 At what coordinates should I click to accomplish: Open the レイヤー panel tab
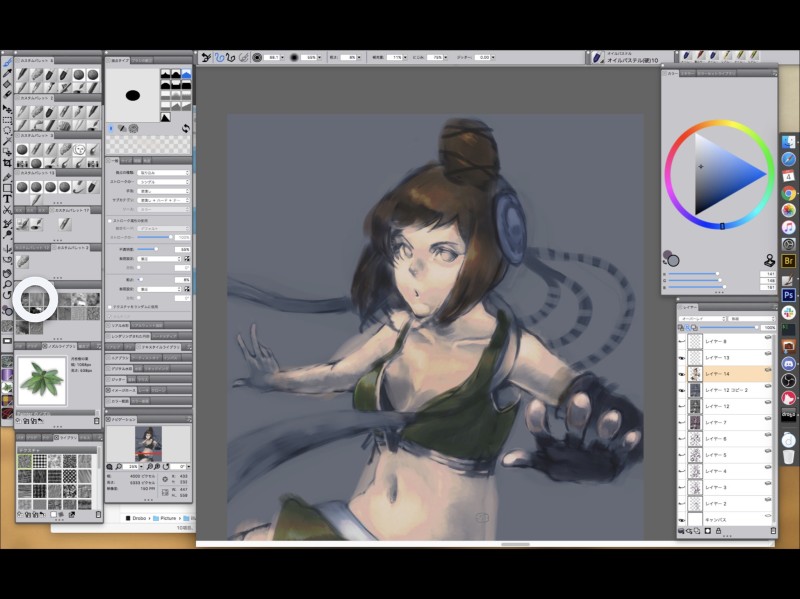pyautogui.click(x=690, y=308)
